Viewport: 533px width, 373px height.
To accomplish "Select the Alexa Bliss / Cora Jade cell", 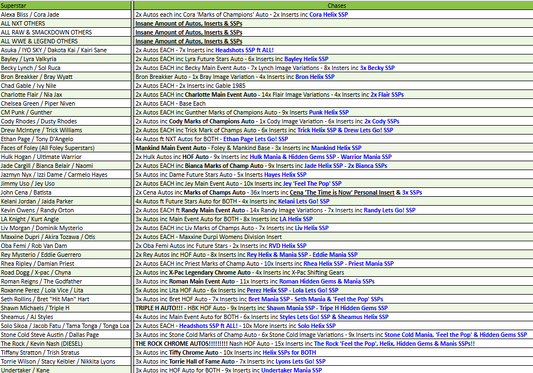I will coord(65,15).
